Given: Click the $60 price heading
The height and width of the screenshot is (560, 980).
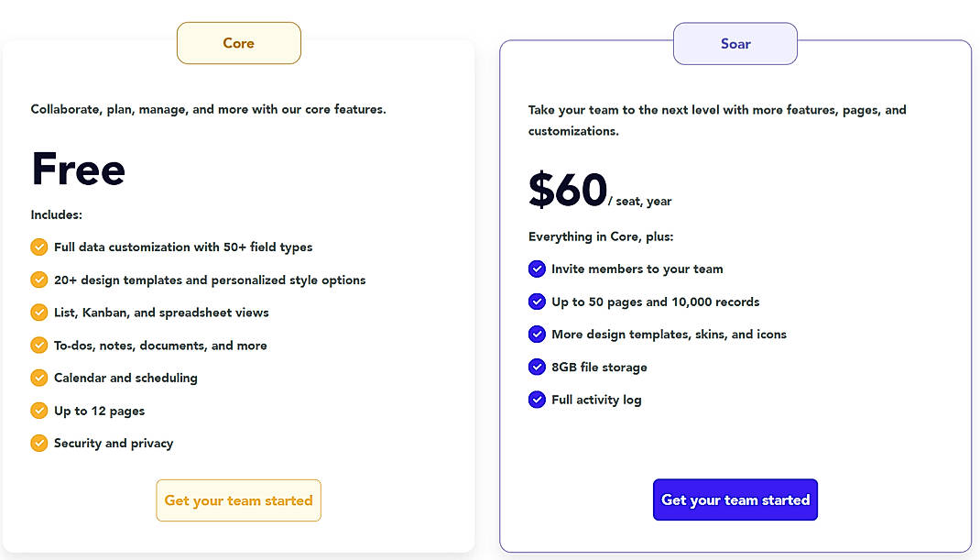Looking at the screenshot, I should coord(565,190).
